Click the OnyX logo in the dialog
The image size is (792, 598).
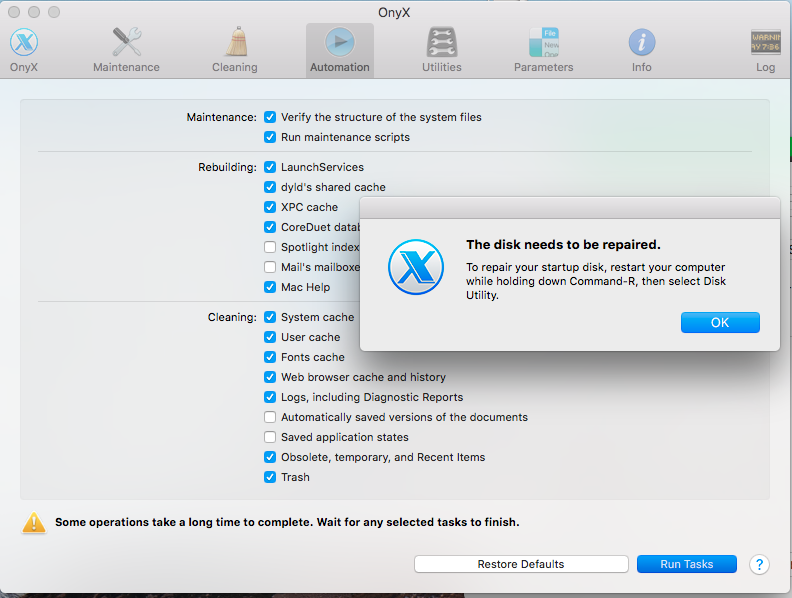416,267
